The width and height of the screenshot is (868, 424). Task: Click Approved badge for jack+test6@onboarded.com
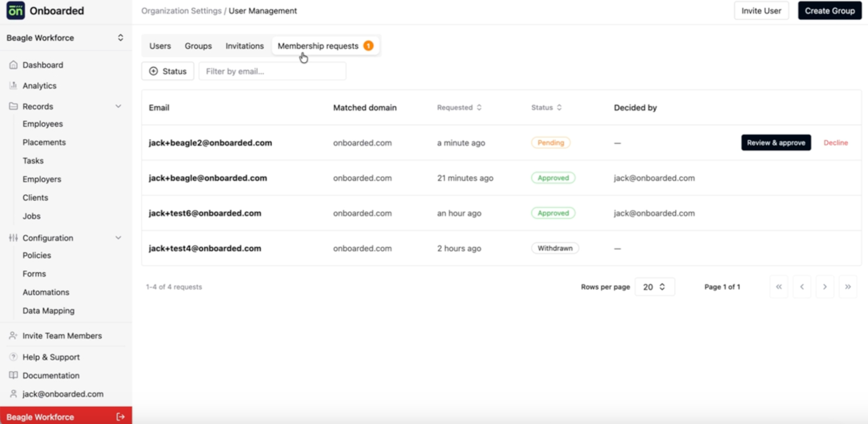point(553,213)
